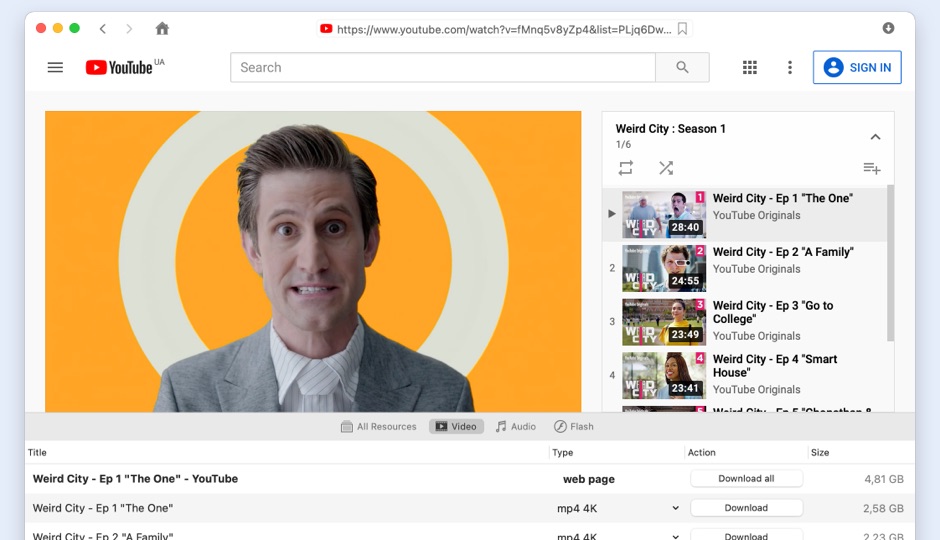Toggle shuffle playlist
This screenshot has width=940, height=540.
click(666, 168)
